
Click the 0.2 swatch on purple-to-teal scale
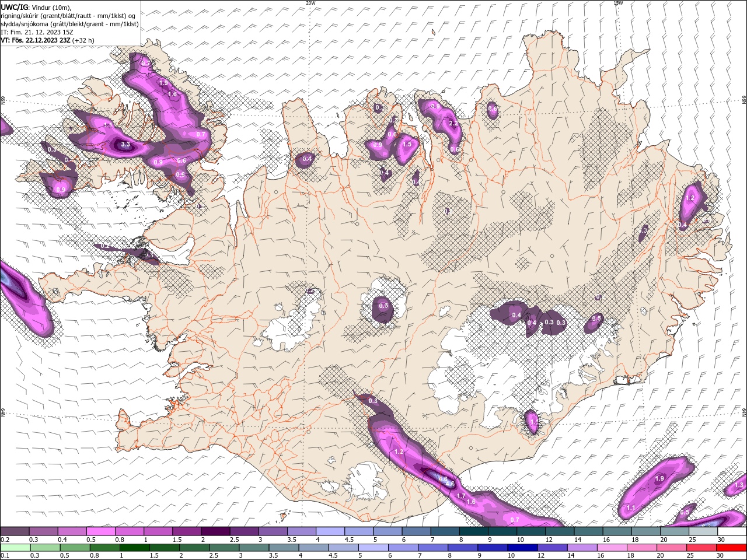tap(15, 531)
